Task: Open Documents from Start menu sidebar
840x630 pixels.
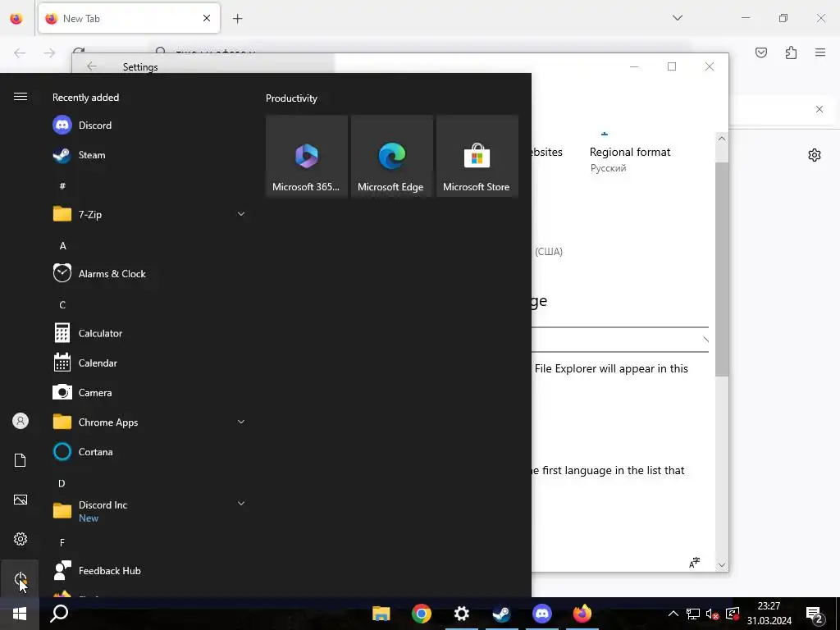Action: point(21,460)
